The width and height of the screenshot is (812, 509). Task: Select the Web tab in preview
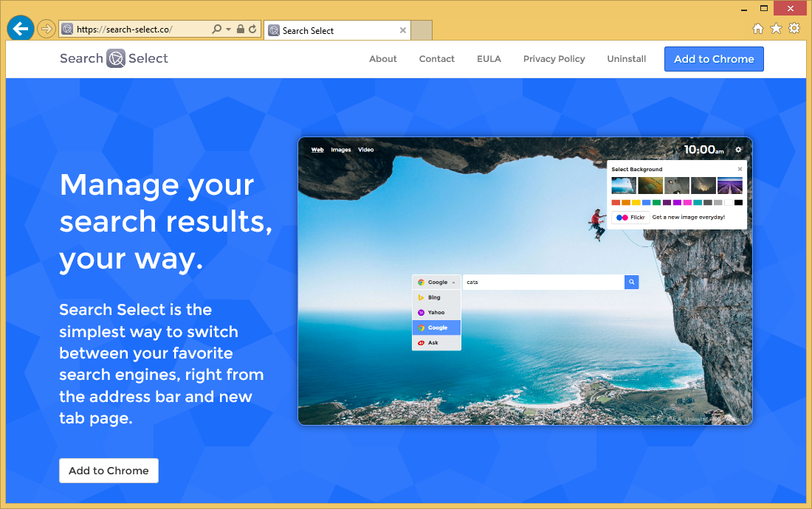(317, 150)
